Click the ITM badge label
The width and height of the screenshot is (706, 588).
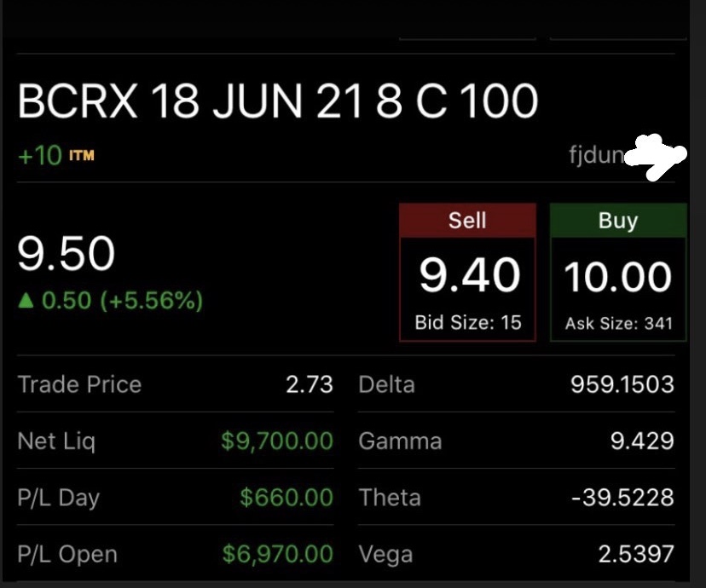(x=82, y=156)
